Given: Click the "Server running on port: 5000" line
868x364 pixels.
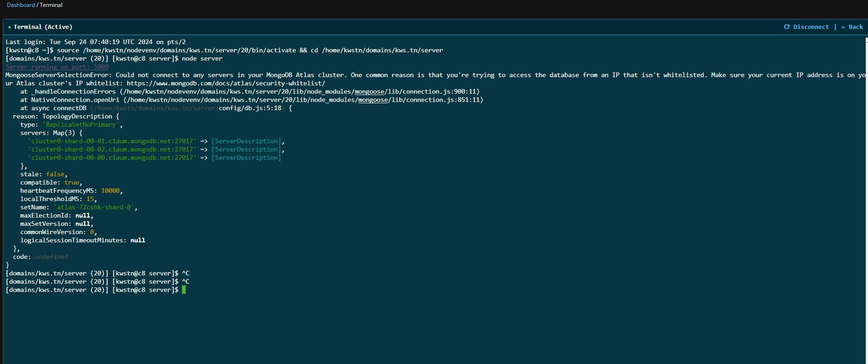Looking at the screenshot, I should (57, 67).
